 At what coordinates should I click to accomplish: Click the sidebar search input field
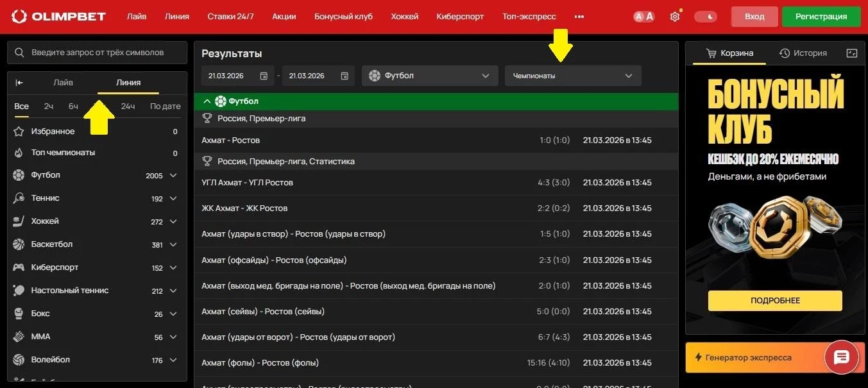click(x=96, y=52)
